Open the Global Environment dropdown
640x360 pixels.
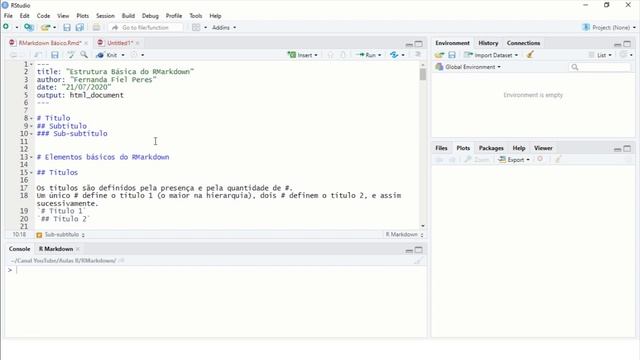(x=468, y=67)
